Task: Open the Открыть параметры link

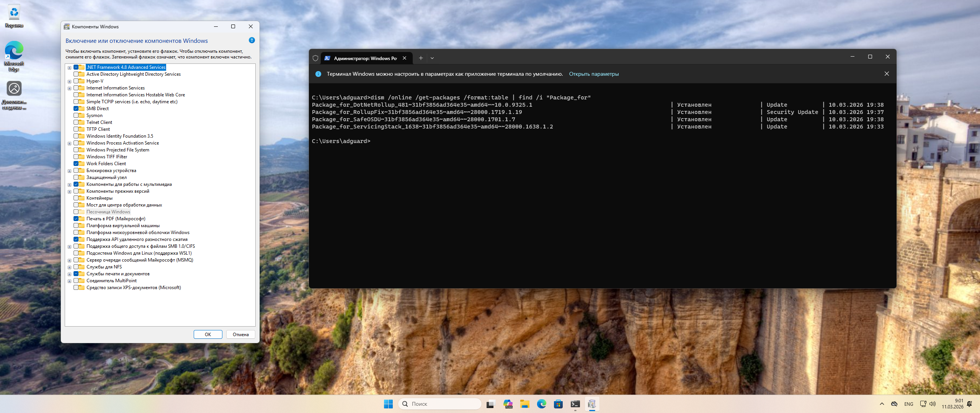Action: tap(593, 74)
